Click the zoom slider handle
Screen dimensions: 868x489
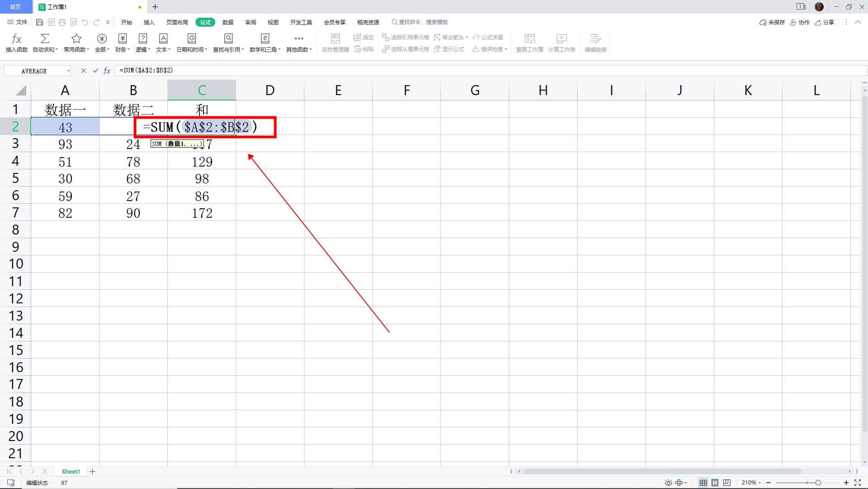[x=818, y=483]
